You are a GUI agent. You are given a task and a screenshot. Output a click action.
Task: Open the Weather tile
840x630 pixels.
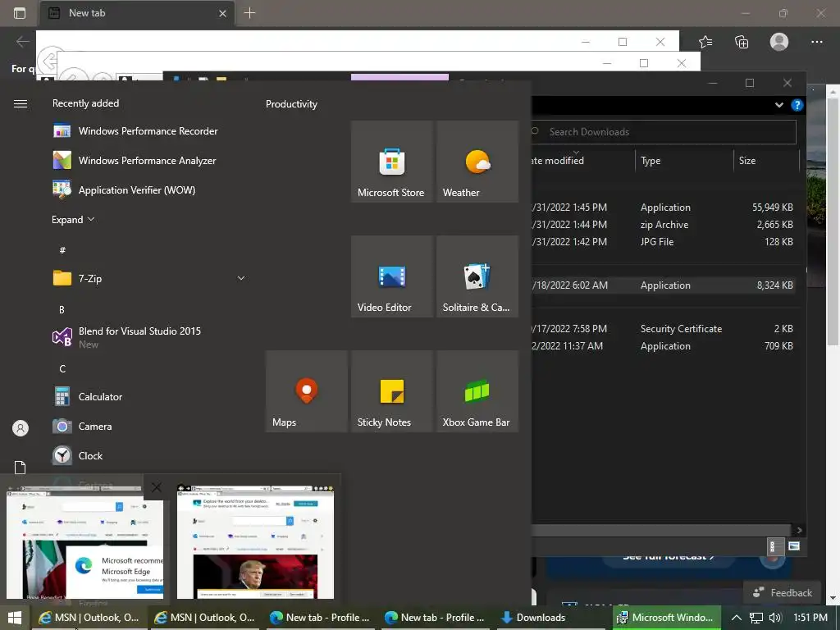[477, 162]
